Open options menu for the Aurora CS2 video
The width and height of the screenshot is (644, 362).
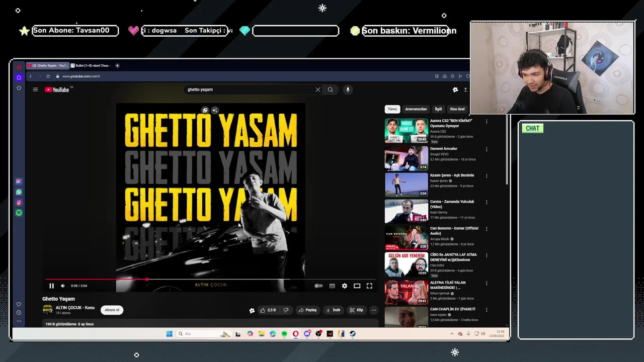point(486,121)
